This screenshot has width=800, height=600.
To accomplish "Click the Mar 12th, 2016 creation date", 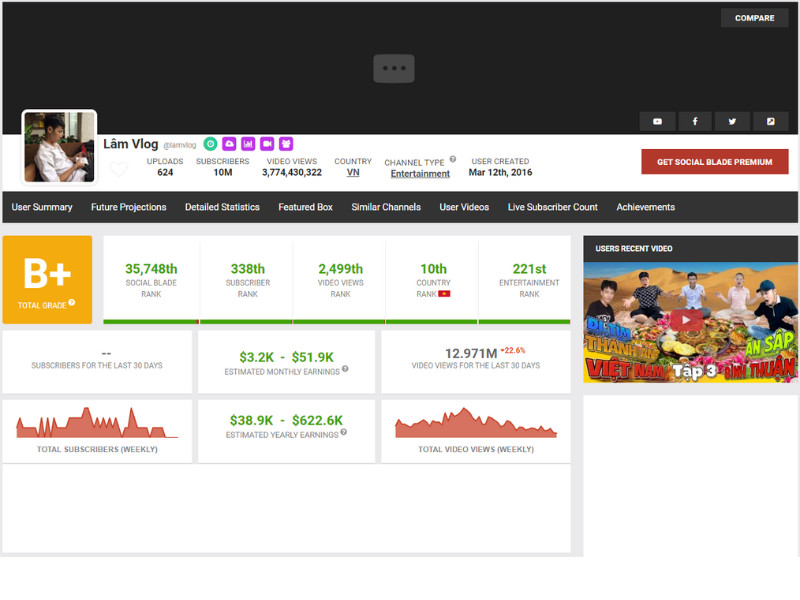I will click(x=500, y=172).
